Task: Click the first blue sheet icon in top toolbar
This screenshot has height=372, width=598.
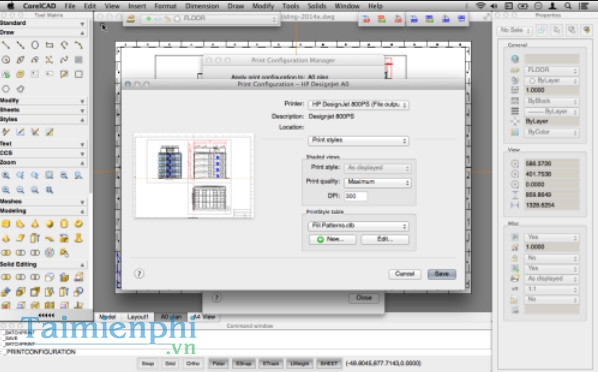Action: coord(414,19)
